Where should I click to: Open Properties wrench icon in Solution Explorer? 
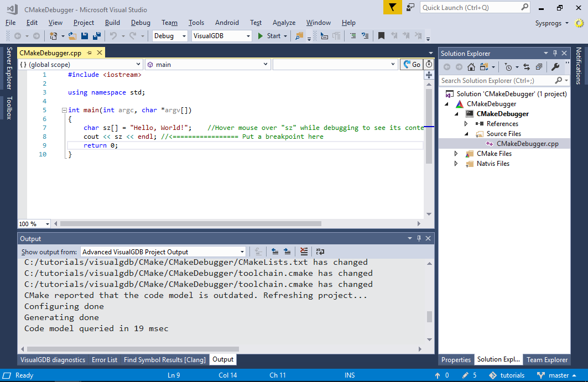(x=555, y=67)
